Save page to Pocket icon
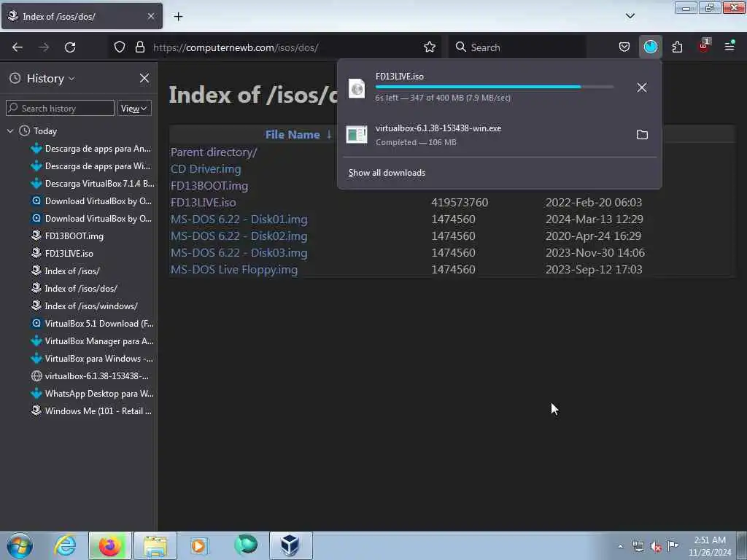Viewport: 747px width, 560px height. pyautogui.click(x=624, y=47)
